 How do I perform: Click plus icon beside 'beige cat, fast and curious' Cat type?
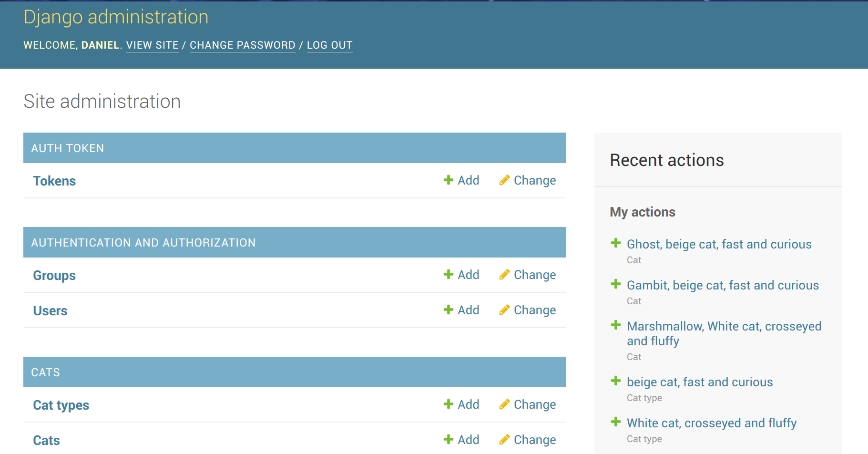click(616, 381)
